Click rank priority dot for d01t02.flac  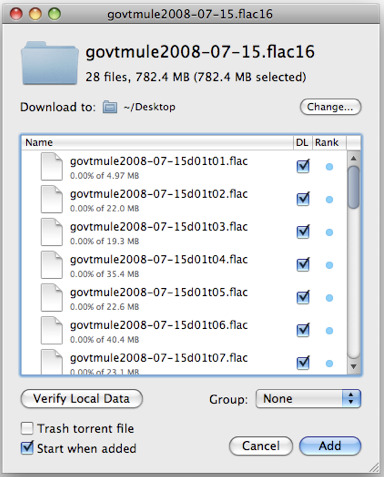click(x=329, y=199)
